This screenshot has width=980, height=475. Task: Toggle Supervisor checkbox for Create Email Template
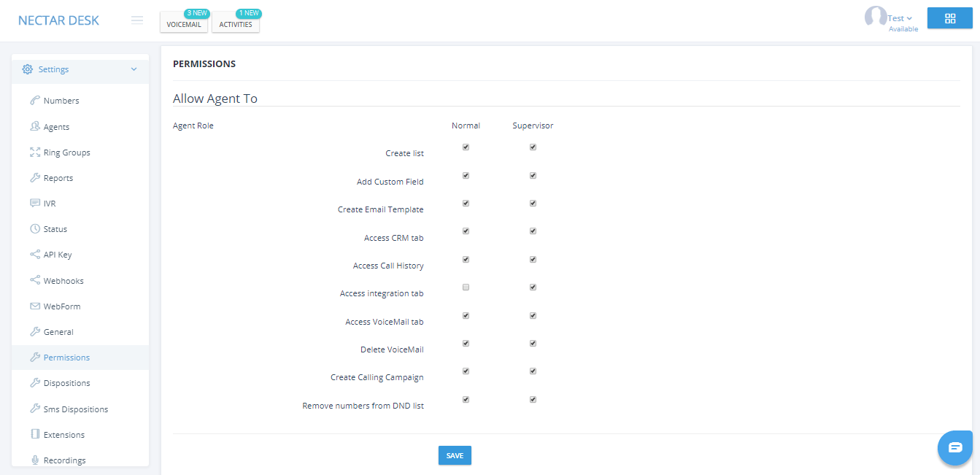(533, 203)
